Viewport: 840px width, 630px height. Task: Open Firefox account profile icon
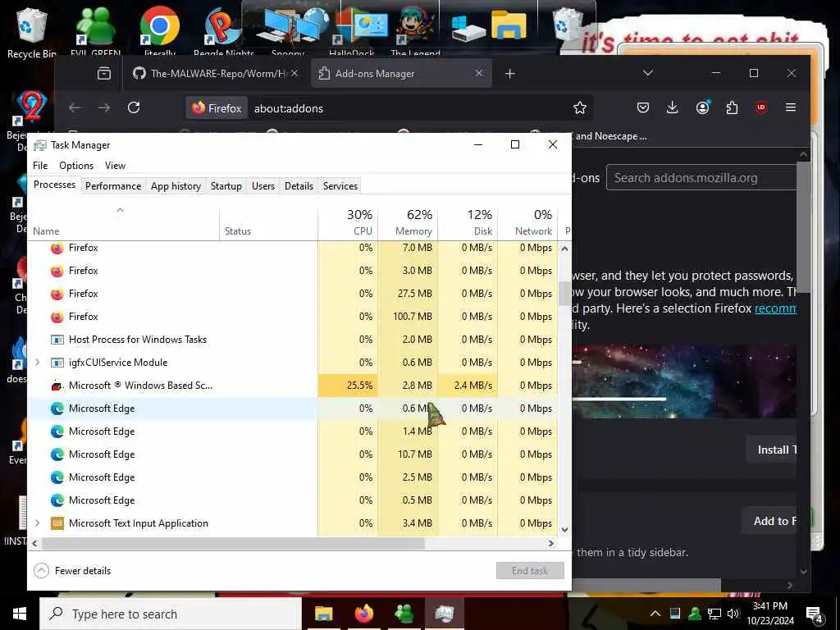pos(702,107)
